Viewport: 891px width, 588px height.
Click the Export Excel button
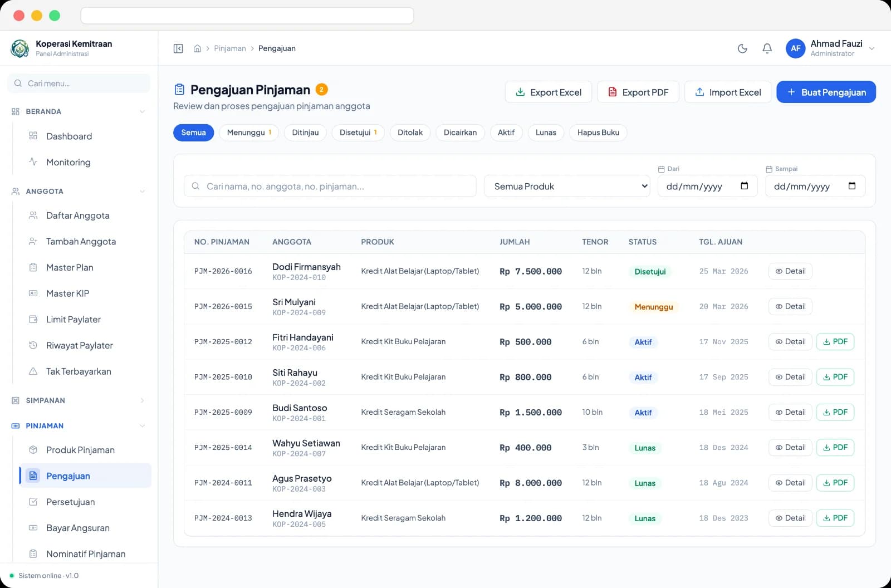[x=549, y=92]
